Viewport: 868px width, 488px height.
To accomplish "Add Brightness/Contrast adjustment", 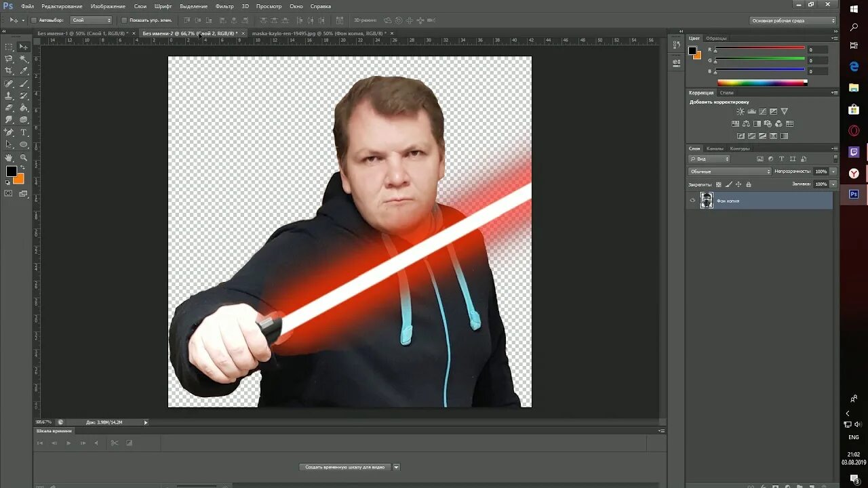I will pyautogui.click(x=741, y=111).
